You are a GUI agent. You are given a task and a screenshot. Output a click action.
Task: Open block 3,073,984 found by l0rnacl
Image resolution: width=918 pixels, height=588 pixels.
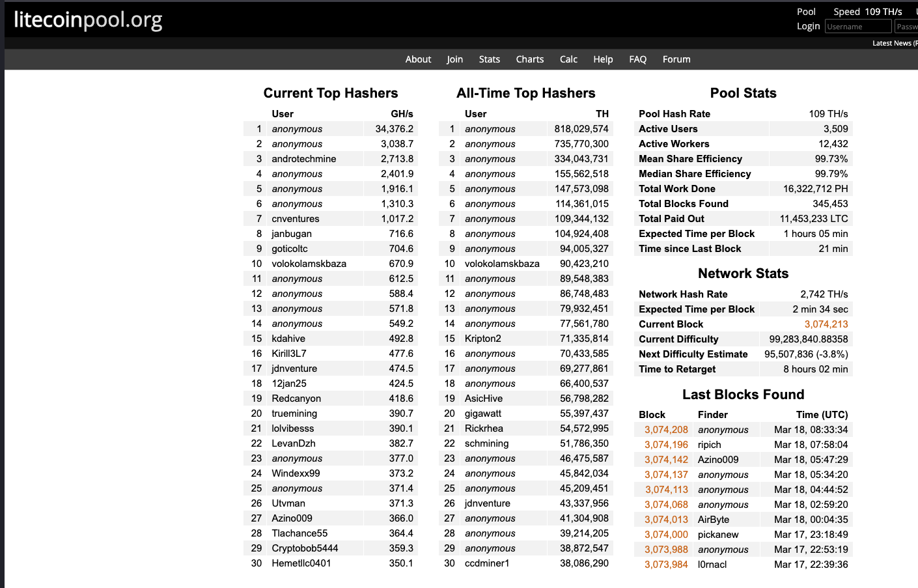point(666,565)
